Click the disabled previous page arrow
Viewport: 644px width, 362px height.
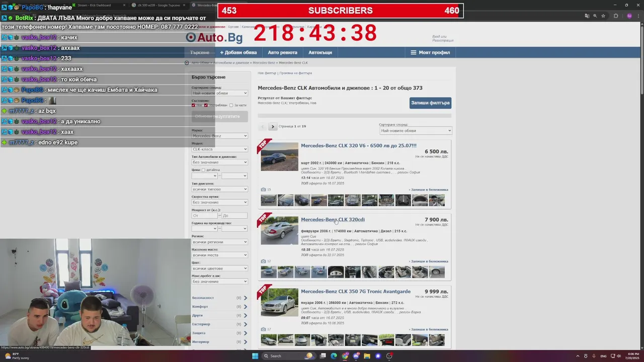point(263,127)
